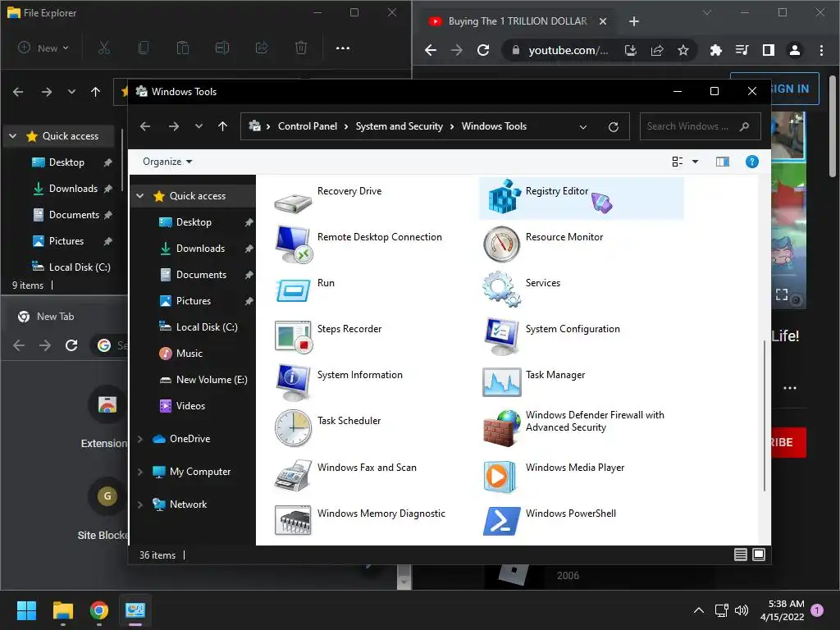
Task: Open Chrome from the taskbar
Action: point(99,610)
